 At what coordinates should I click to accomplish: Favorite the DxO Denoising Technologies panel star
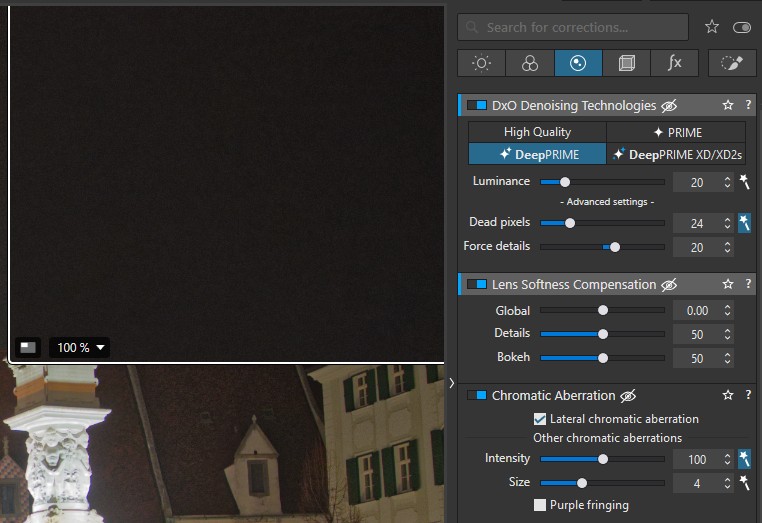pos(727,105)
